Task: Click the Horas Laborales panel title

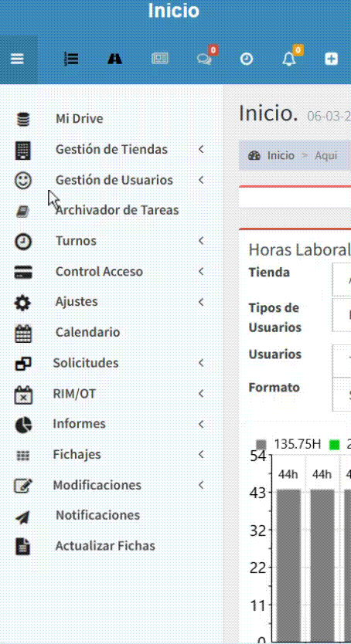Action: [300, 250]
